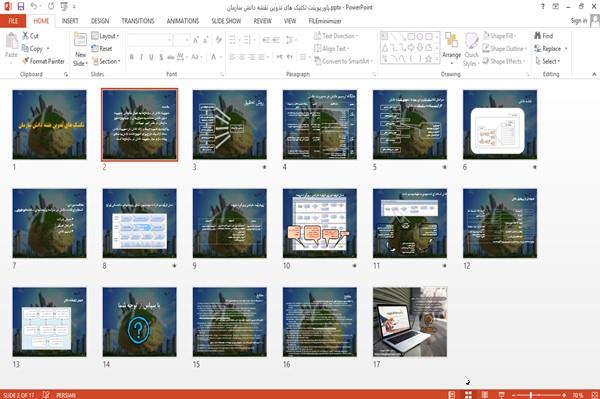Viewport: 600px width, 399px height.
Task: Click spell check icon in status bar
Action: click(46, 395)
